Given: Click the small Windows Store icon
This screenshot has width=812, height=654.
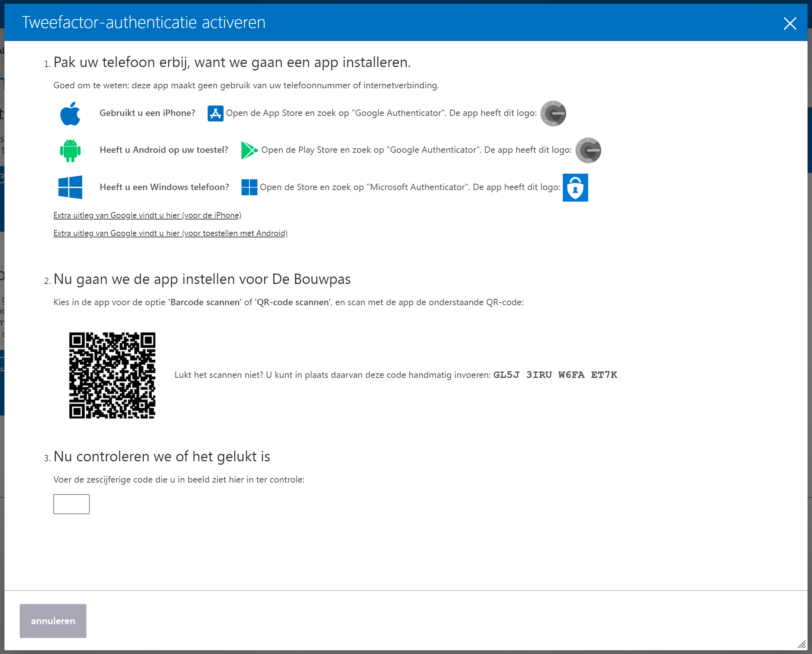Looking at the screenshot, I should [x=249, y=187].
